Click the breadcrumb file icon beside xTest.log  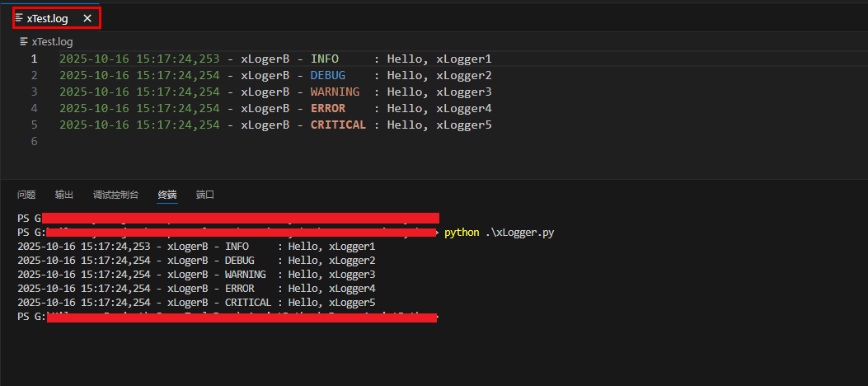point(24,41)
